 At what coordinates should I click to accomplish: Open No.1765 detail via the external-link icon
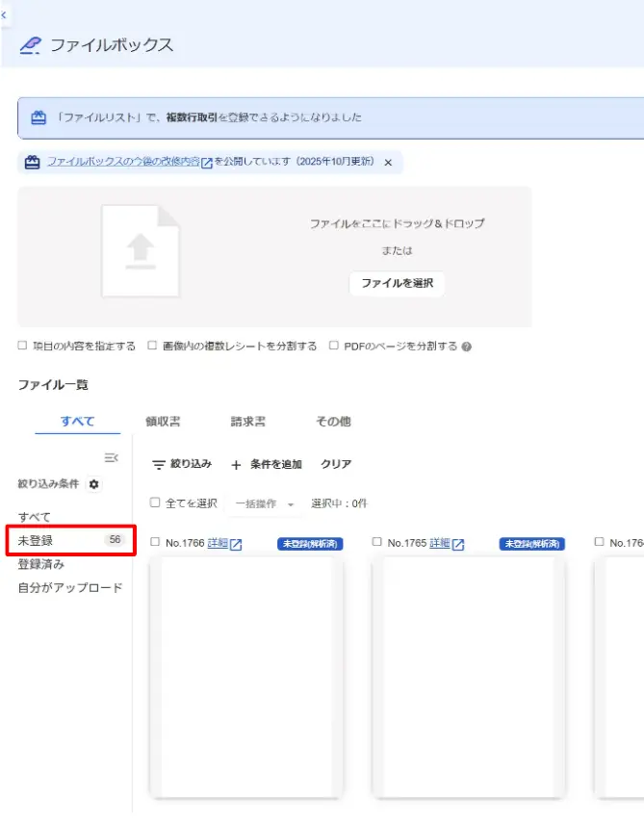(x=458, y=545)
